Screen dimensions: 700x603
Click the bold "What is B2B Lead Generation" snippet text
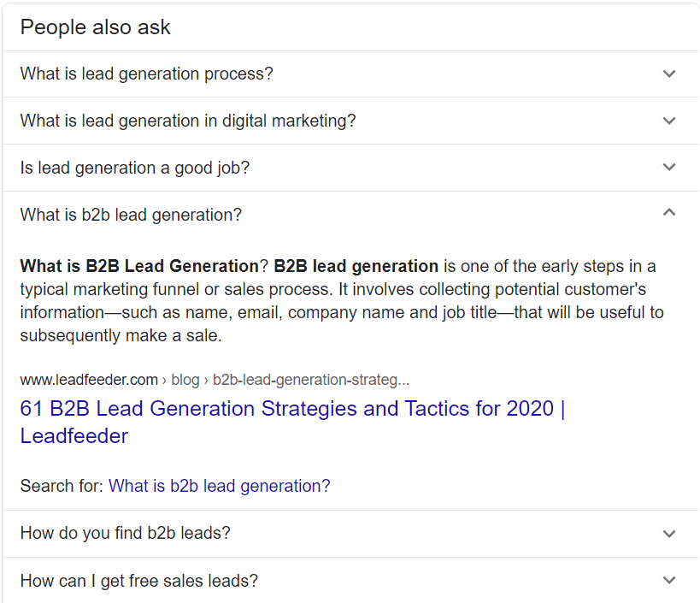coord(139,266)
